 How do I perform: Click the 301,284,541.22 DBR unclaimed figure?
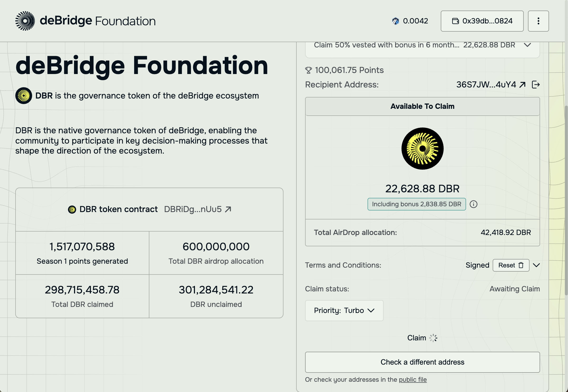[216, 290]
